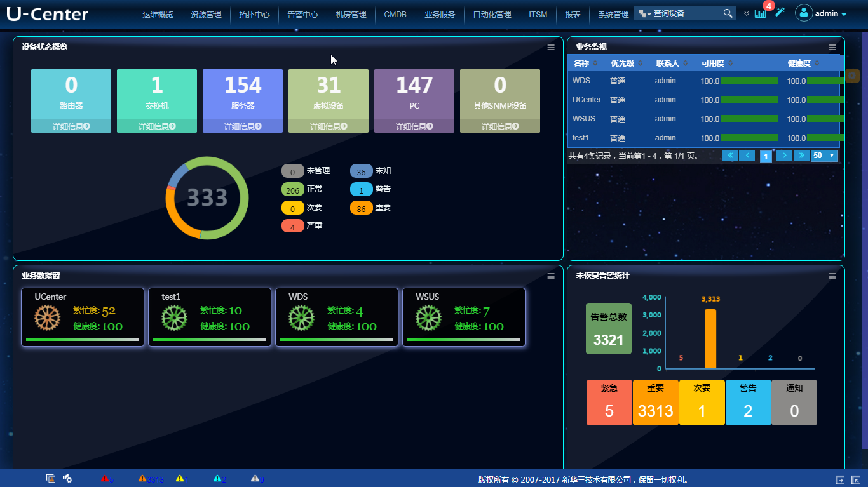Viewport: 868px width, 487px height.
Task: Click the 警告 alarm tile showing 2
Action: point(748,403)
